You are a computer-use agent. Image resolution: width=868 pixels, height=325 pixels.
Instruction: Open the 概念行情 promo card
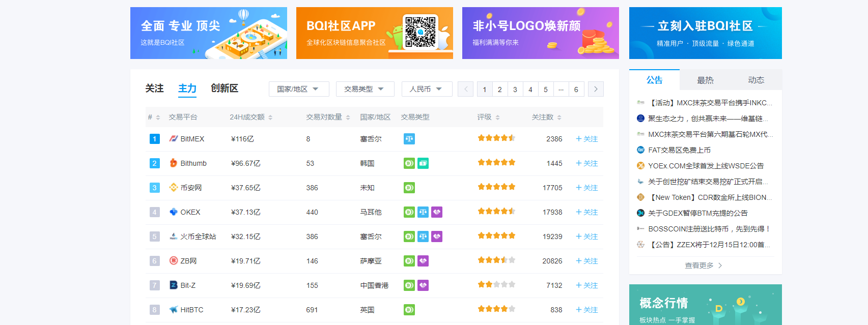point(706,305)
